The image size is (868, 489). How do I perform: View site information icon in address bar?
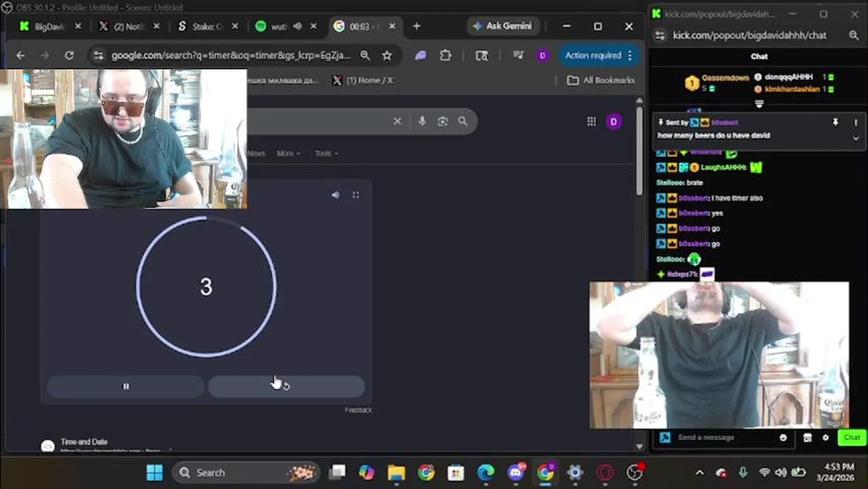[x=98, y=56]
